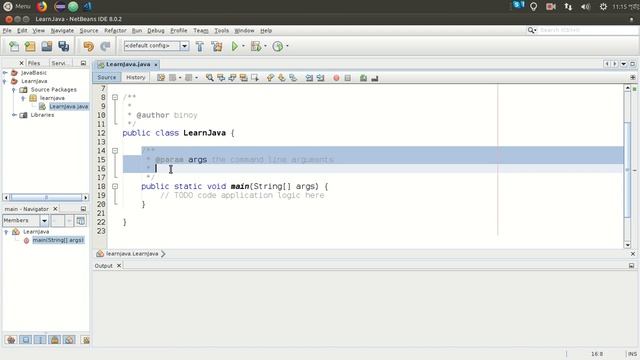Open the Tools menu
This screenshot has height=360, width=640.
[x=221, y=31]
